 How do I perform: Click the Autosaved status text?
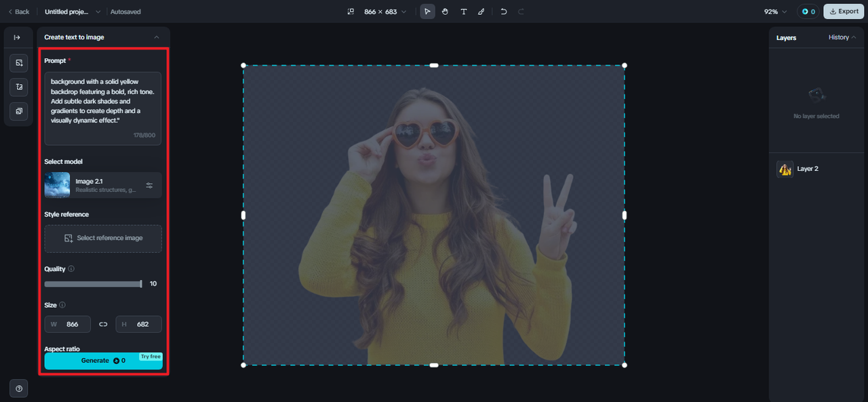(125, 12)
